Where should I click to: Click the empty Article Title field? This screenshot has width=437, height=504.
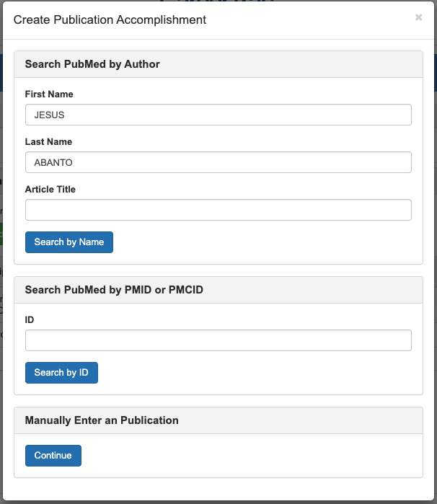218,210
